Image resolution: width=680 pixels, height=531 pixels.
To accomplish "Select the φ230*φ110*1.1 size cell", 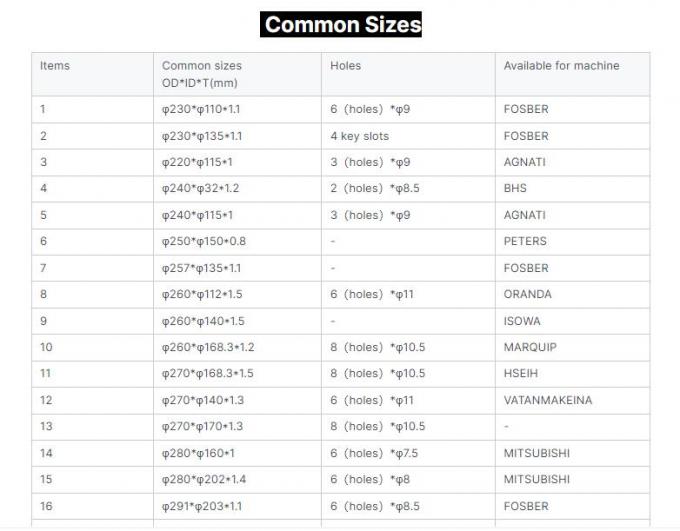I will [x=202, y=109].
